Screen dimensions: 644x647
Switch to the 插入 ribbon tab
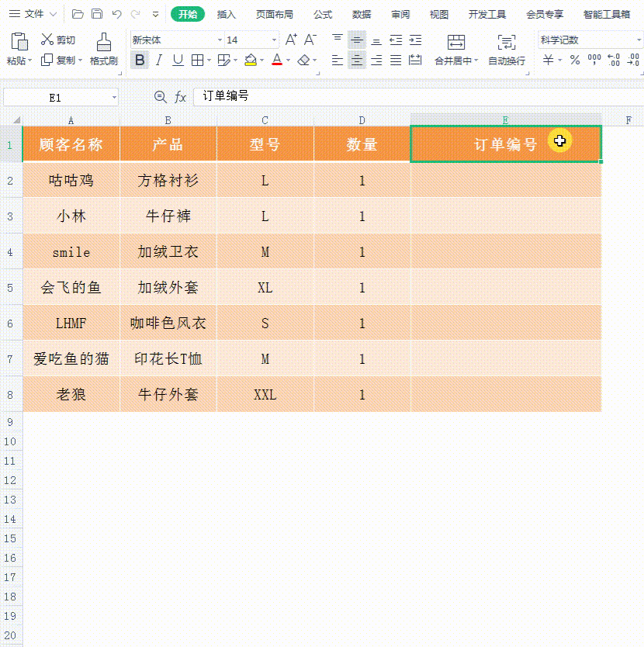[x=227, y=14]
